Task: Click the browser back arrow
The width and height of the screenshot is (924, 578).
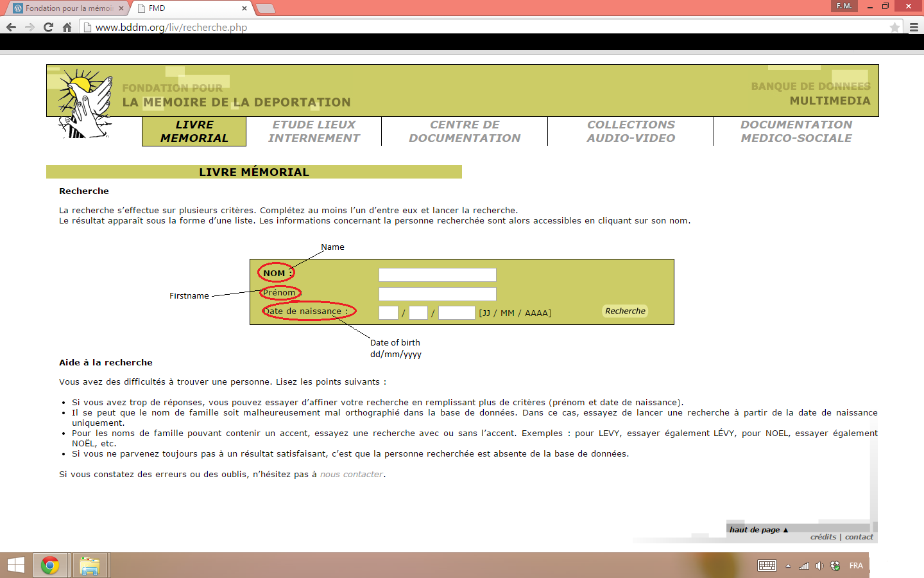Action: coord(11,27)
